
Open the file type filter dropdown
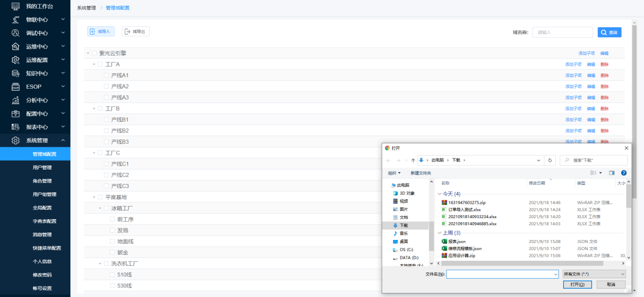[x=594, y=274]
